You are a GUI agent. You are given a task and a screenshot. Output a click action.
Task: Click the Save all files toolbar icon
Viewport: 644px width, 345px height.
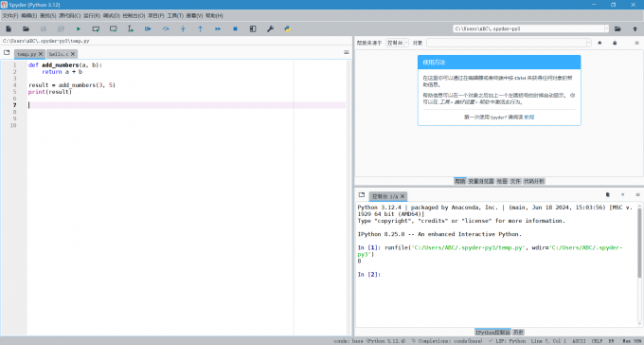coord(61,28)
